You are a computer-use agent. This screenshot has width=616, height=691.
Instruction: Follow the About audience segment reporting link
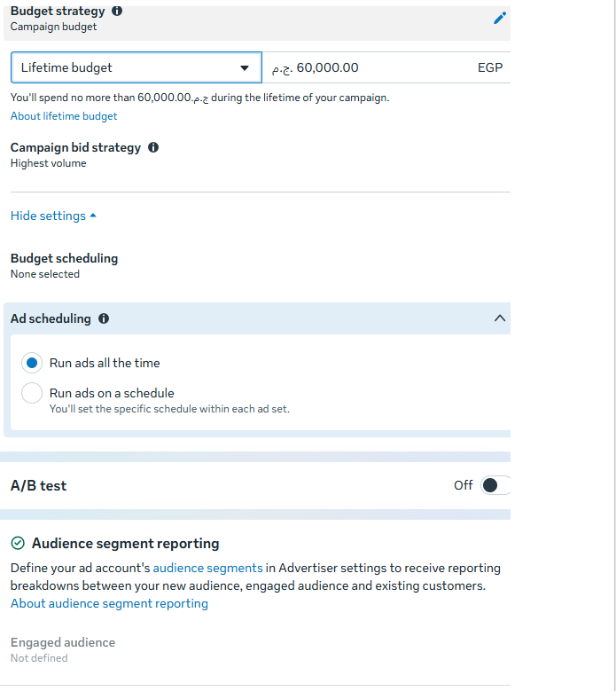point(109,603)
